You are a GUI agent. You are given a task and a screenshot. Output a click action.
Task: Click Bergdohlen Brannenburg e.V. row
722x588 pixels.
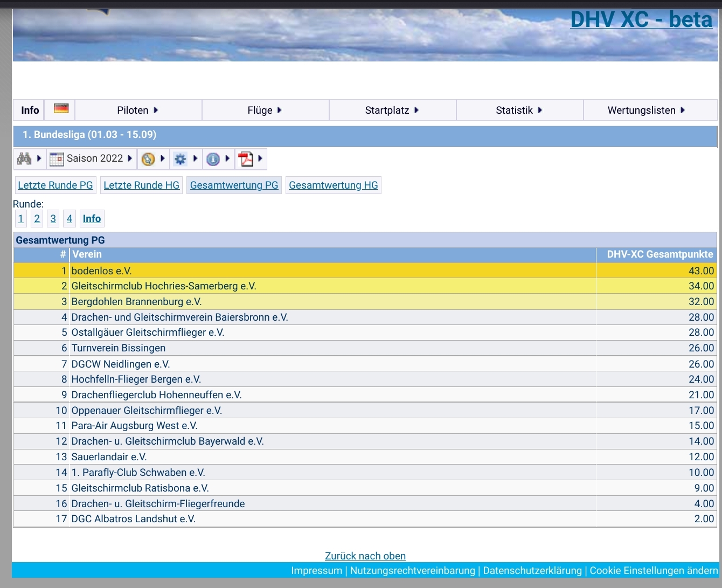click(x=365, y=302)
